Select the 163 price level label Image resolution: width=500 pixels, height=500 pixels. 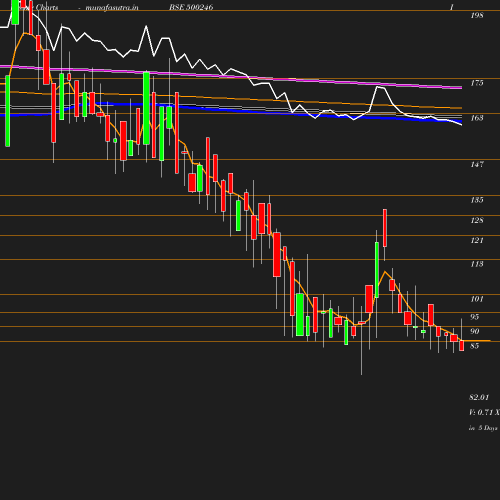point(477,118)
